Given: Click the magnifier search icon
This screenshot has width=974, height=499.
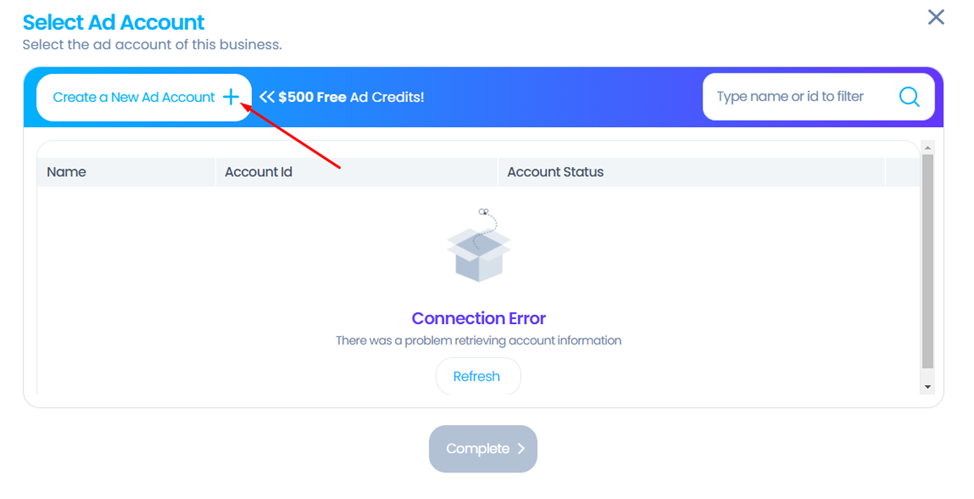Looking at the screenshot, I should (x=909, y=96).
